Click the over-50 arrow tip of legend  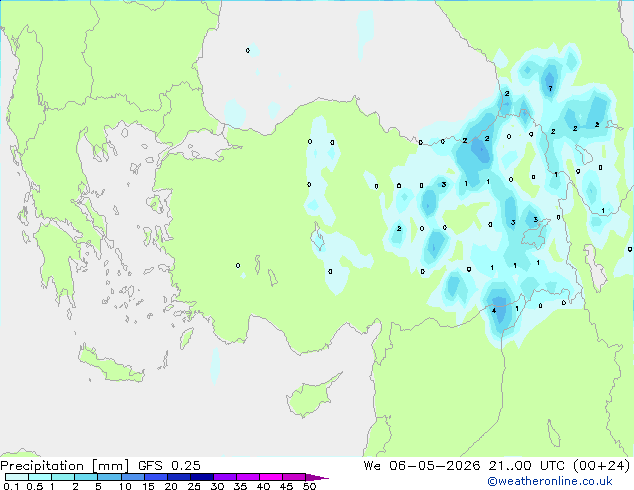point(317,477)
